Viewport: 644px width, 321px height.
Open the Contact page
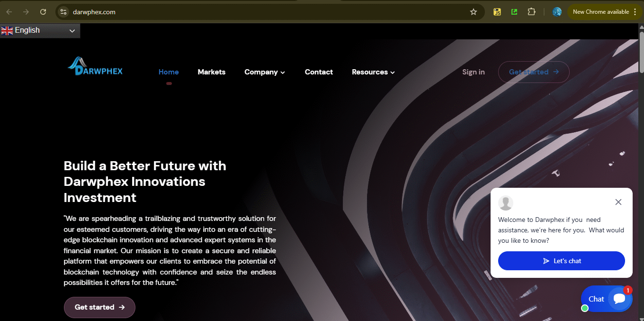click(319, 72)
